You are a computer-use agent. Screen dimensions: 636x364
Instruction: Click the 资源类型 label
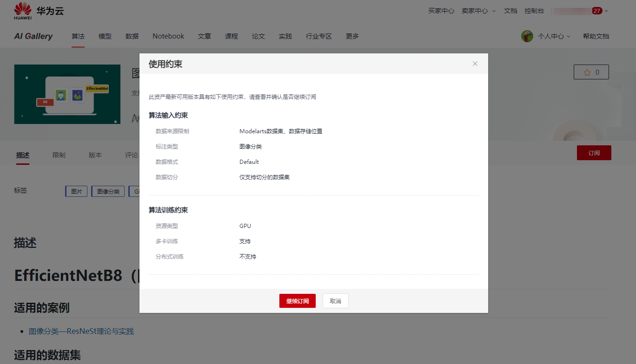click(167, 226)
